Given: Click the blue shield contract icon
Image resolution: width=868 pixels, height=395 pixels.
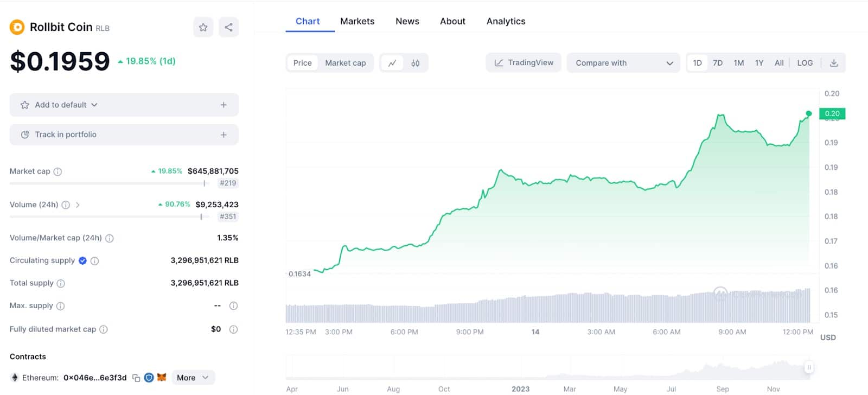Looking at the screenshot, I should [x=149, y=378].
